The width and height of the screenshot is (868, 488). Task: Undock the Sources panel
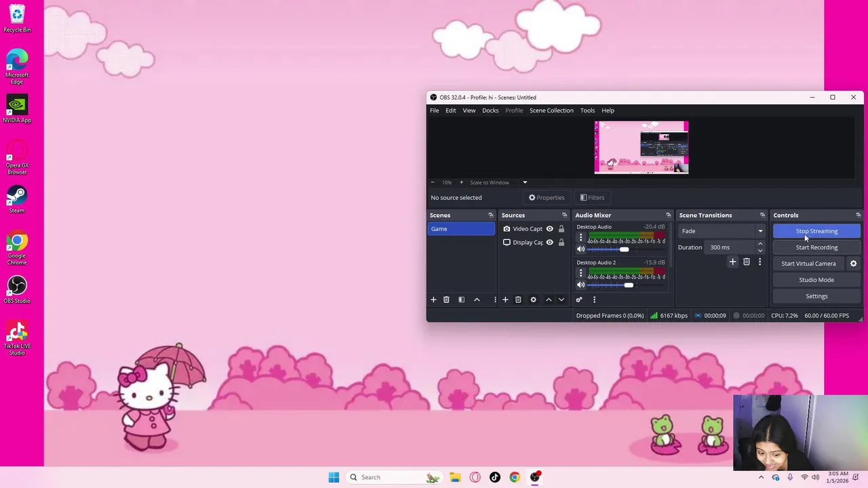click(564, 216)
